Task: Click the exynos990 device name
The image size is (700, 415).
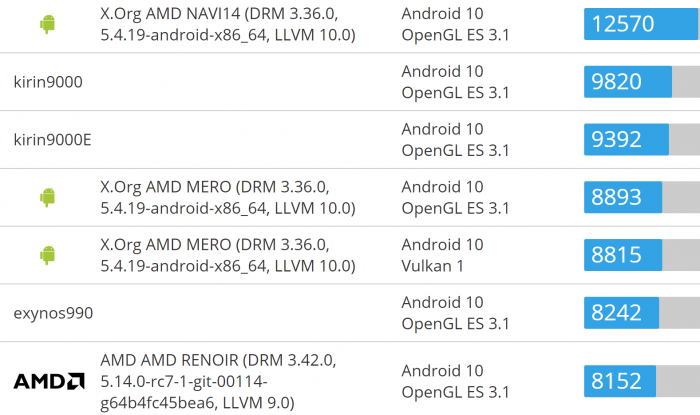Action: click(53, 313)
